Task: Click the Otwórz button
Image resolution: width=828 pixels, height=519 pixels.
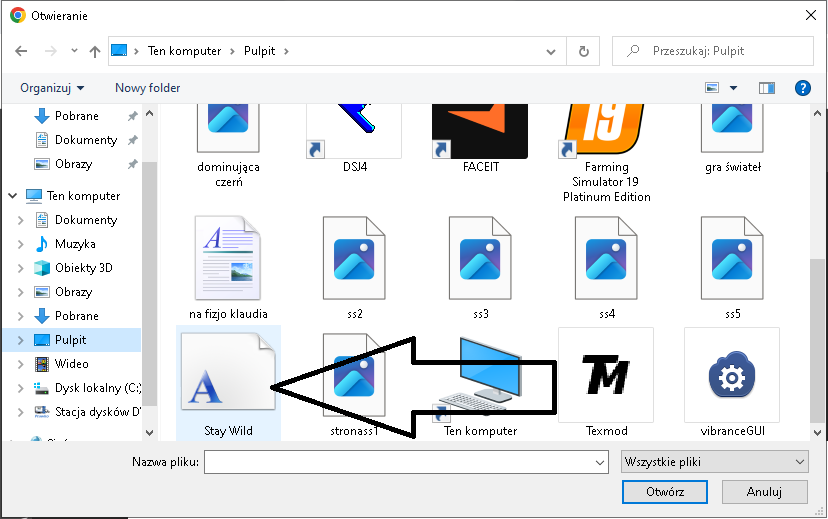Action: pos(665,492)
